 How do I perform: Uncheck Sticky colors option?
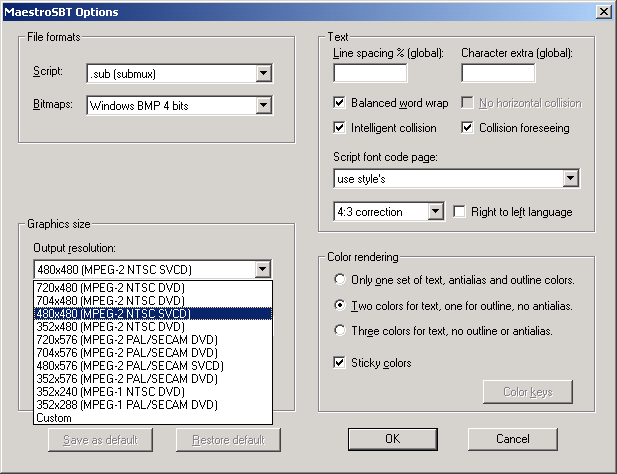(x=340, y=363)
